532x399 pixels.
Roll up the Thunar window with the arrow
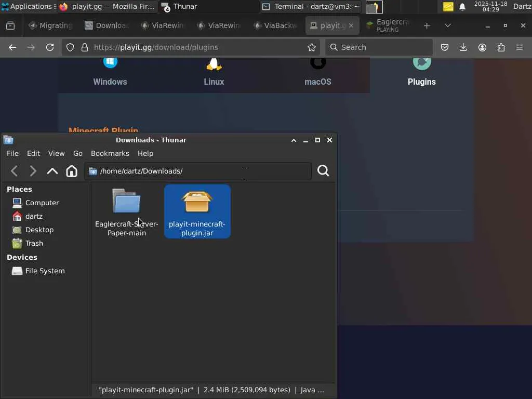tap(294, 140)
